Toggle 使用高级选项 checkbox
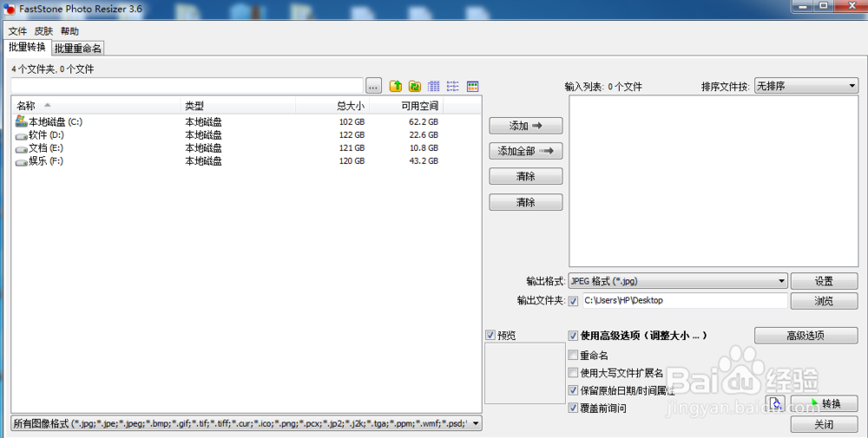The image size is (868, 438). 574,336
